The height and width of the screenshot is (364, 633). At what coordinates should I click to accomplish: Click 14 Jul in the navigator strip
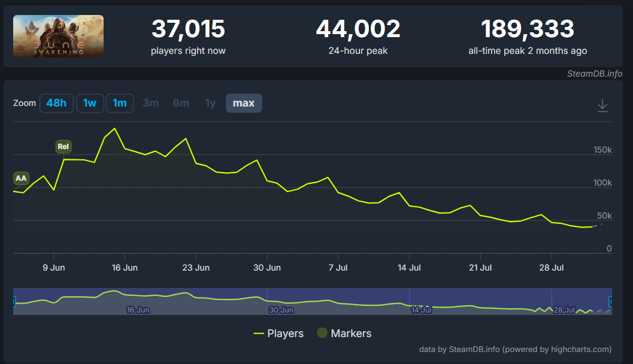click(x=422, y=310)
